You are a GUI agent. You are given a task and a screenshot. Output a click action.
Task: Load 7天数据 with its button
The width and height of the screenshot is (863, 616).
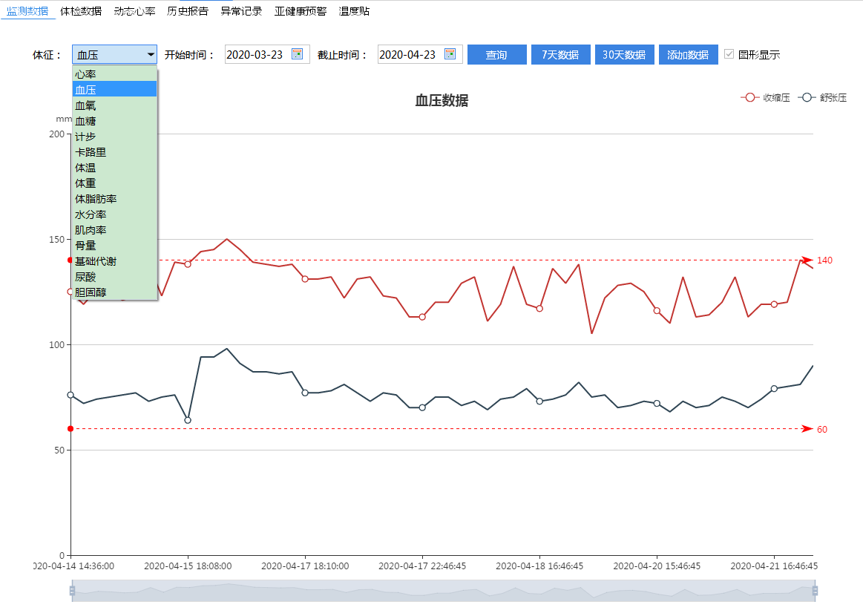pyautogui.click(x=560, y=53)
